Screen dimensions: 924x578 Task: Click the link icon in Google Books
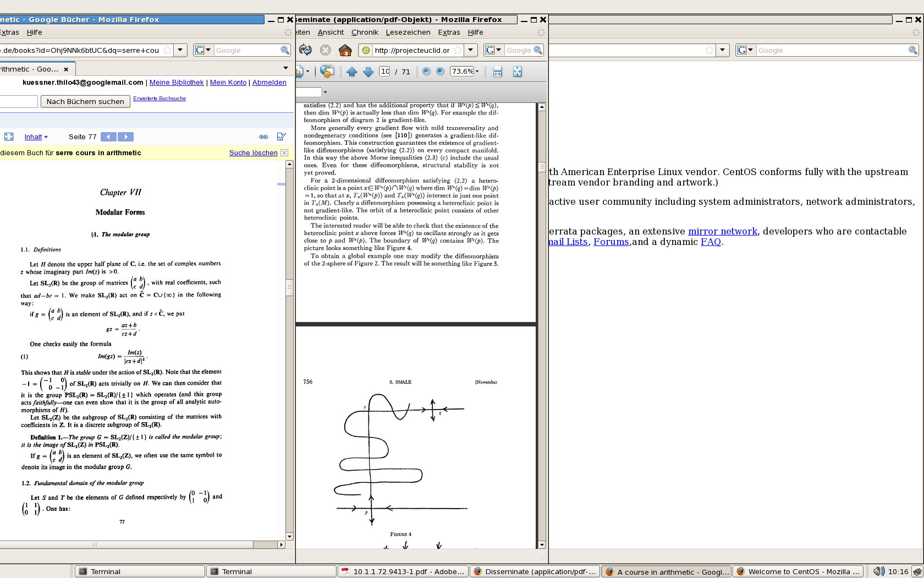pos(263,137)
